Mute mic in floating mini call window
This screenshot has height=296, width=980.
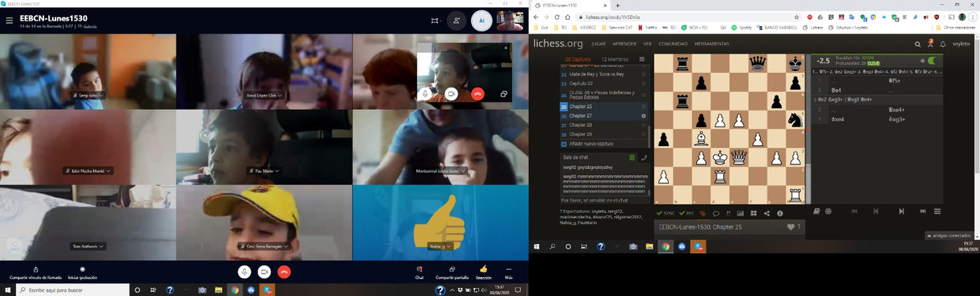click(426, 93)
